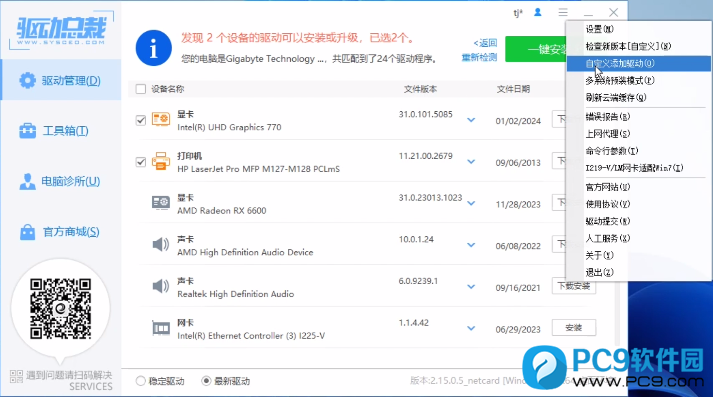Open 官方网站 menu entry
Image resolution: width=713 pixels, height=397 pixels.
pyautogui.click(x=638, y=187)
